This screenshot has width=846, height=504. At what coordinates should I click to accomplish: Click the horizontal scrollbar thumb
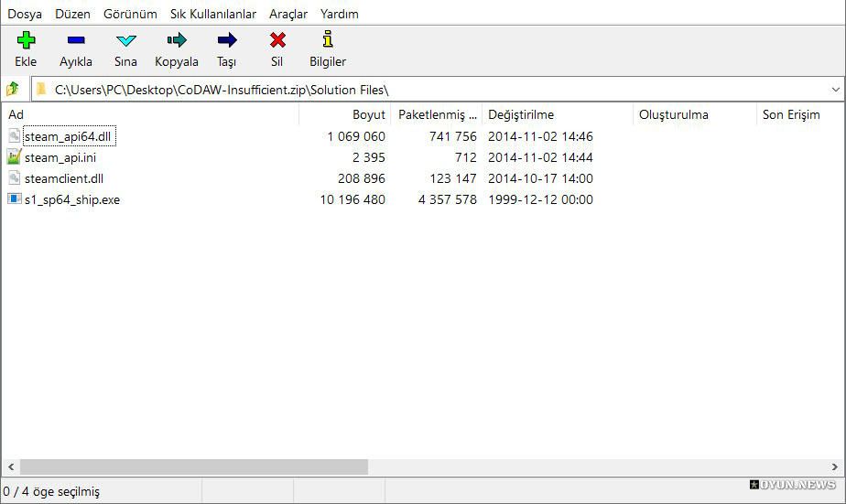(194, 466)
